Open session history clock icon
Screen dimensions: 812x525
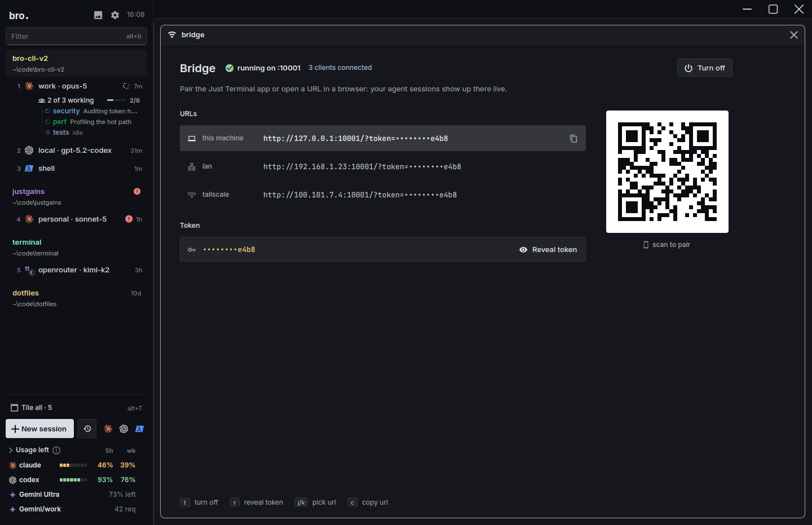coord(87,429)
